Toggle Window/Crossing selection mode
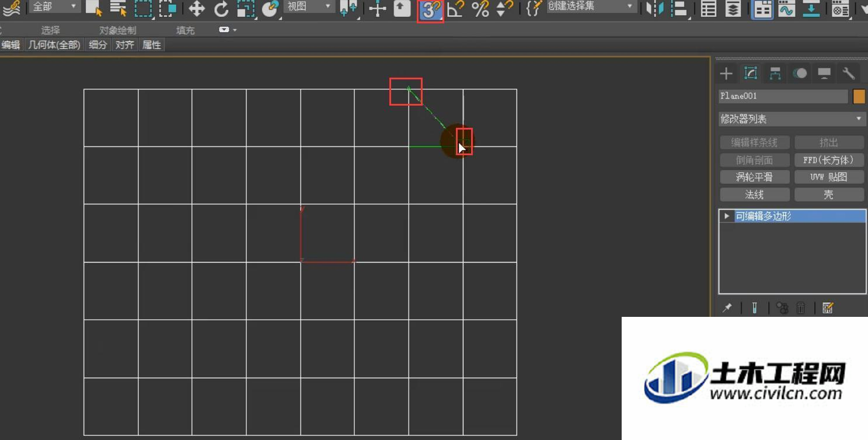Viewport: 868px width, 440px height. 168,8
